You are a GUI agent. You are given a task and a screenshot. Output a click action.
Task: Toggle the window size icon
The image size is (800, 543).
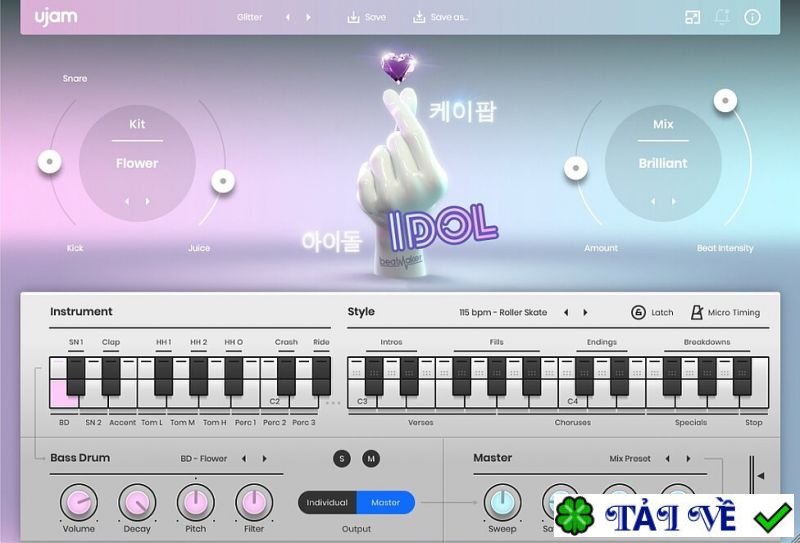pos(692,17)
